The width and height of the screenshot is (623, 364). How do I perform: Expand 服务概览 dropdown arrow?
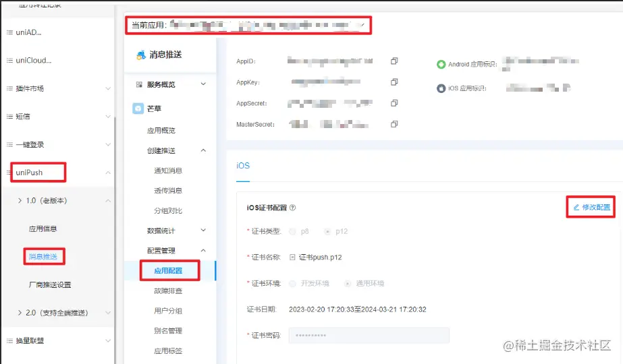tap(203, 84)
